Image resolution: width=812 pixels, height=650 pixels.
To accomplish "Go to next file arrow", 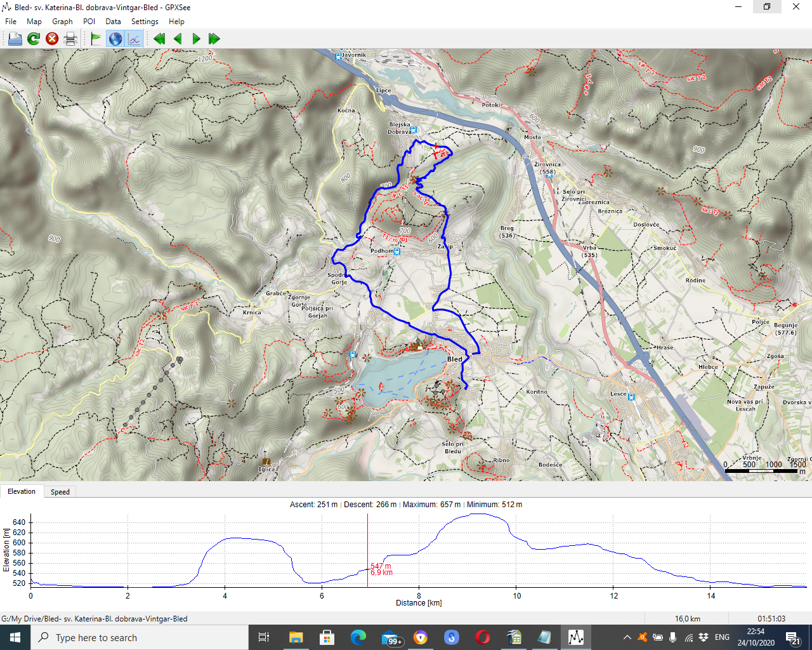I will (196, 39).
